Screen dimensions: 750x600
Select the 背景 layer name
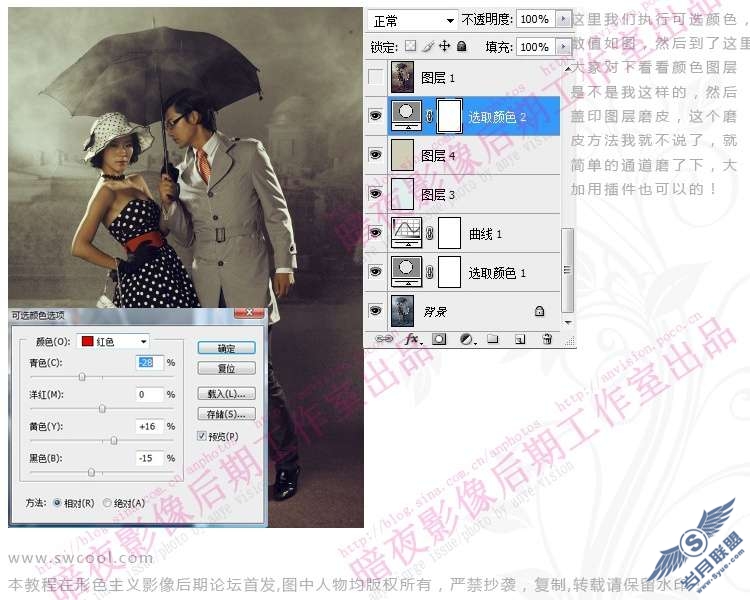435,312
